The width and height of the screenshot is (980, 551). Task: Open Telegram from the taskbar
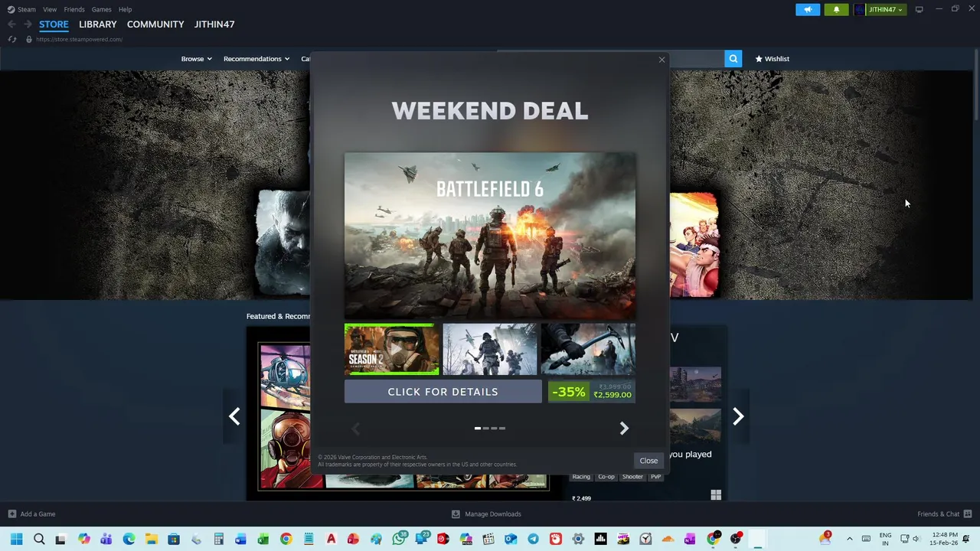[533, 539]
